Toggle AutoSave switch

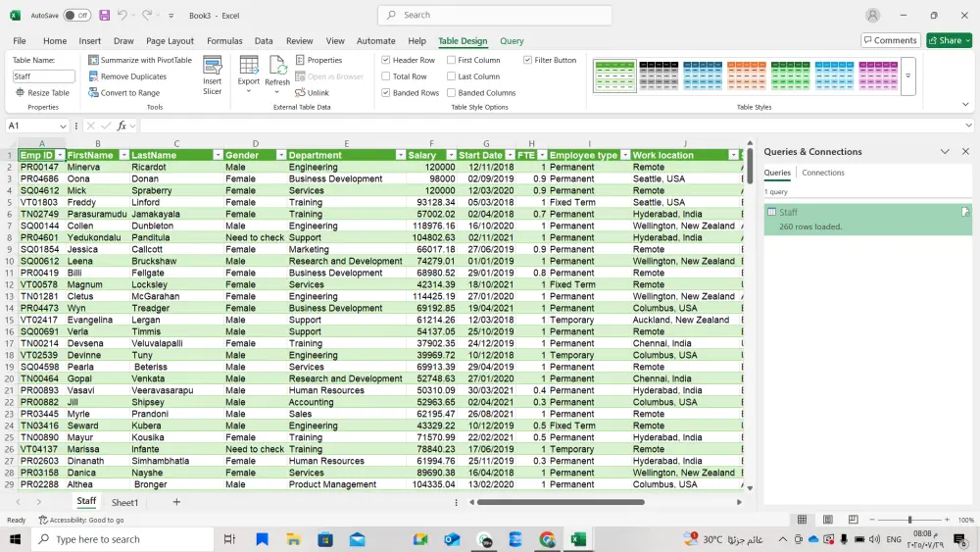76,15
